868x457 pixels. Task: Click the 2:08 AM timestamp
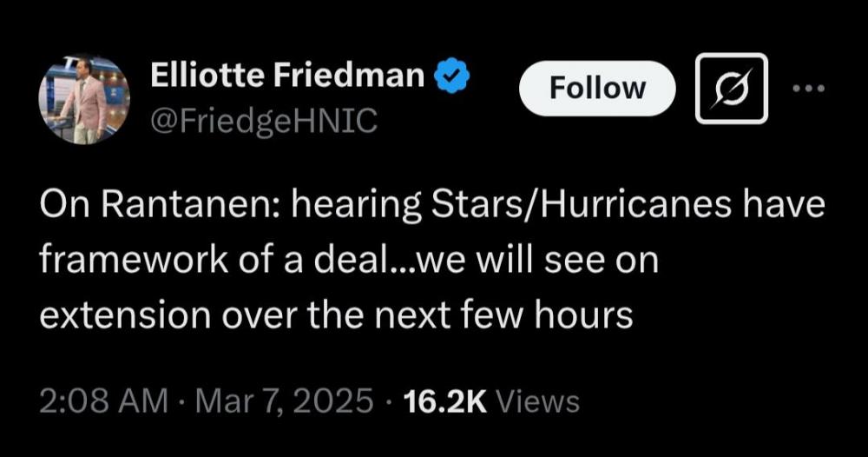pyautogui.click(x=103, y=401)
